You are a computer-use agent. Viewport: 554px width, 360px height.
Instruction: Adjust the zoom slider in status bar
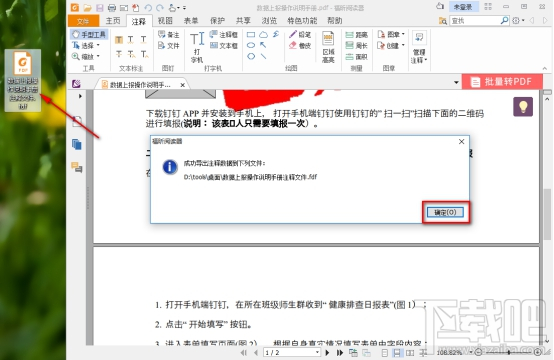[509, 352]
